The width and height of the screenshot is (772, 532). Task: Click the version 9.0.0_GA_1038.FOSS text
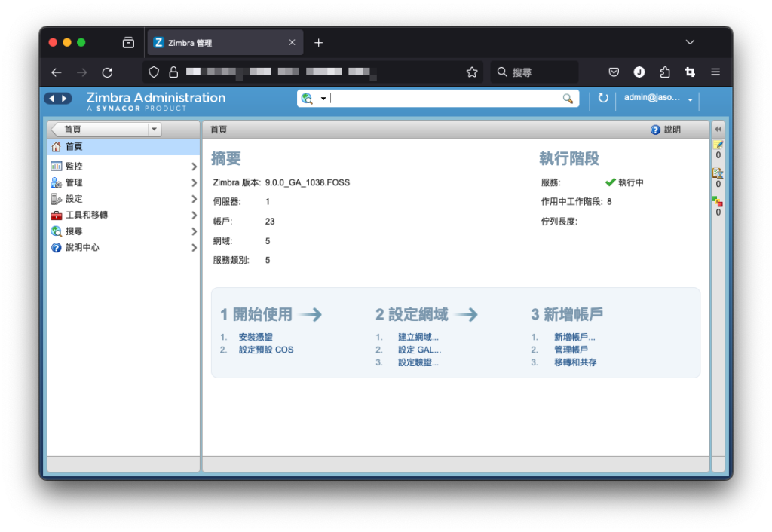point(308,182)
